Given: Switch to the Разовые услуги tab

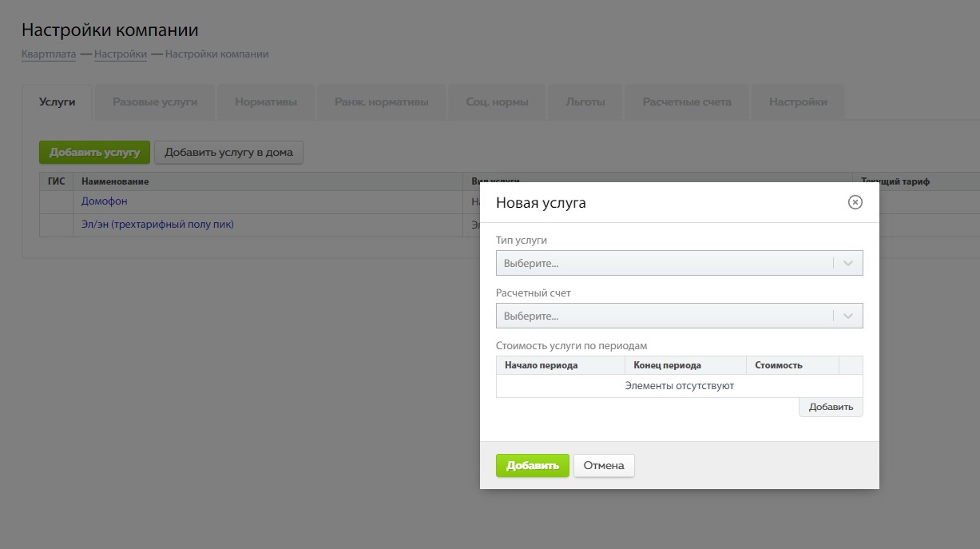Looking at the screenshot, I should click(x=155, y=102).
